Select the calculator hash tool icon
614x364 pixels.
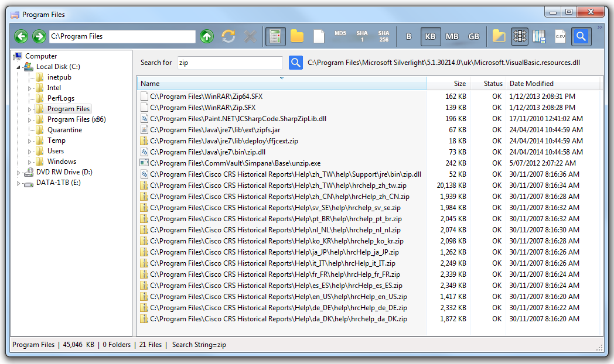pos(274,36)
